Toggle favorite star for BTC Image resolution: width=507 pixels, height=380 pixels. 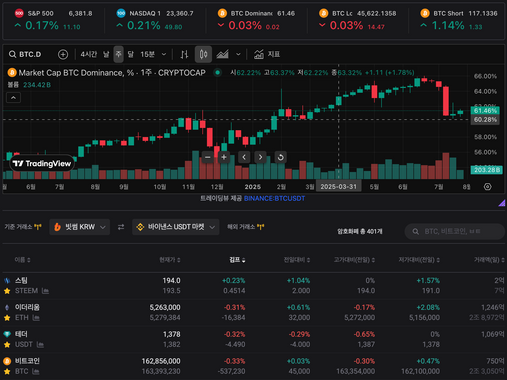pyautogui.click(x=7, y=371)
